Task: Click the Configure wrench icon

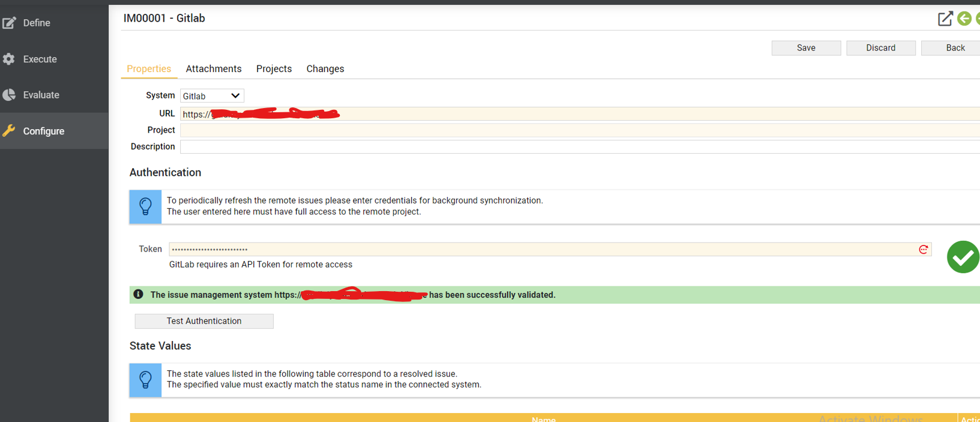Action: point(9,131)
